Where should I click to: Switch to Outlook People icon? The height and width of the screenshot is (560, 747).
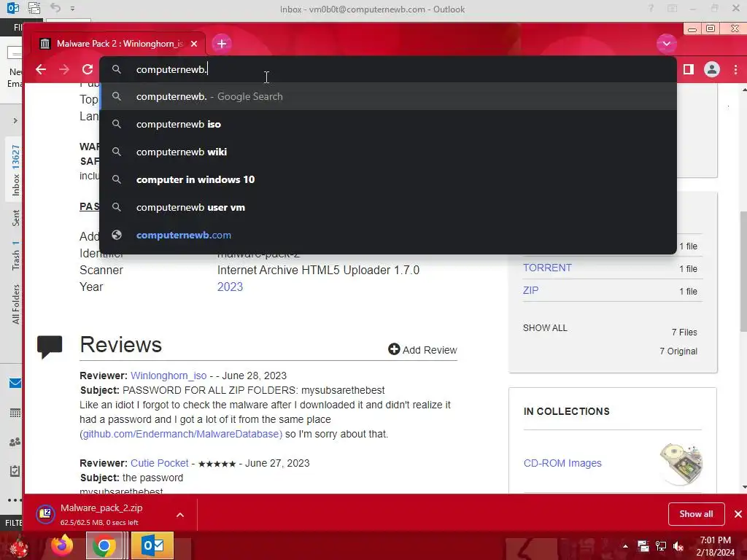(x=15, y=442)
